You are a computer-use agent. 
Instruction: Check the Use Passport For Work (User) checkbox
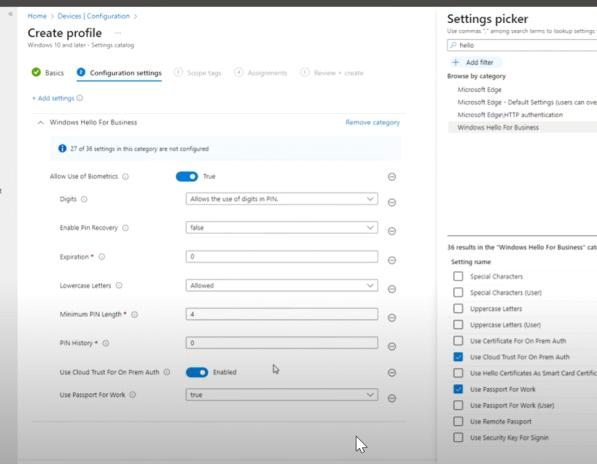click(x=458, y=405)
